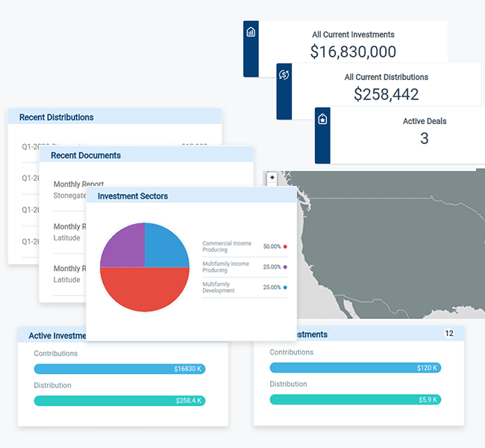Click 'Commercial Income Producing' legend label
This screenshot has width=485, height=448.
[x=227, y=246]
